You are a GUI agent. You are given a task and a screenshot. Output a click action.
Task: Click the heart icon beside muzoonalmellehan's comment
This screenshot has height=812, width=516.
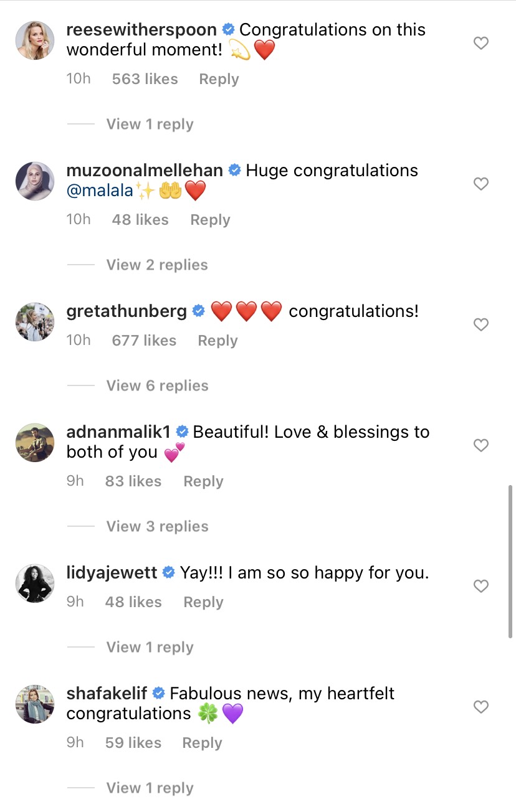pyautogui.click(x=480, y=184)
